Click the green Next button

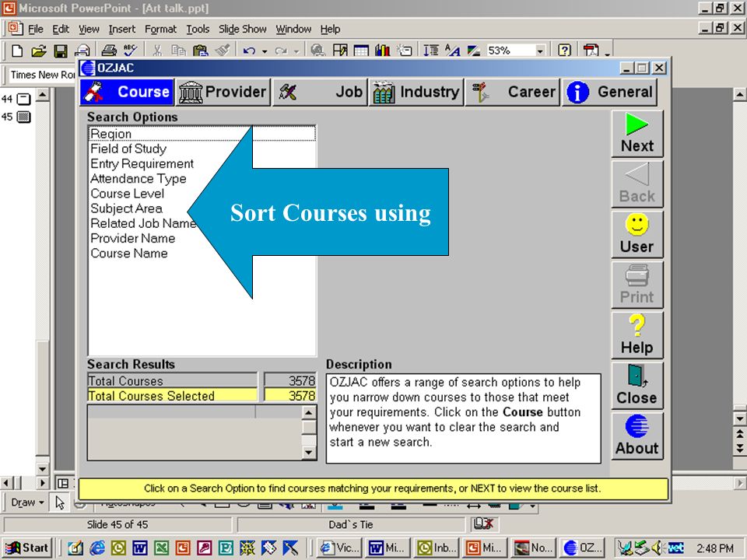click(x=637, y=134)
